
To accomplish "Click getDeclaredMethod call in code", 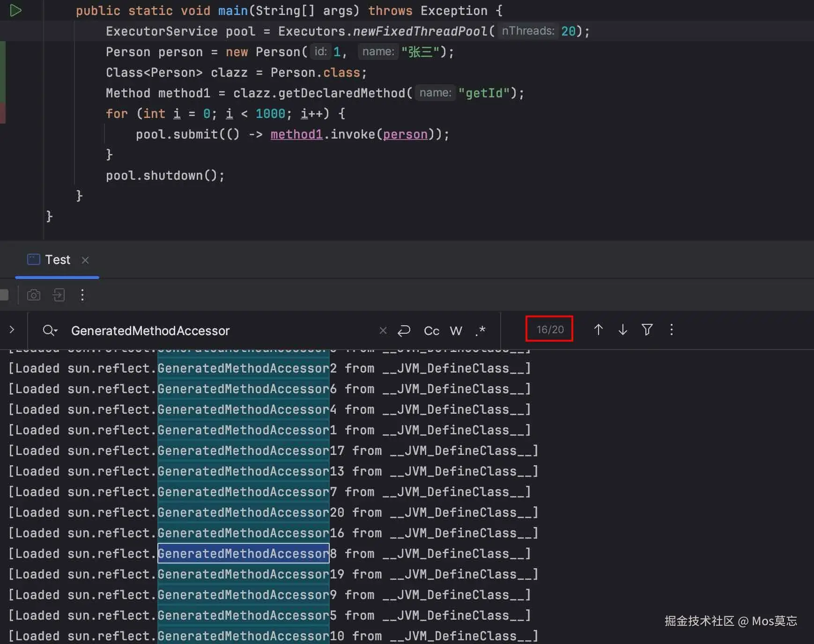I will [x=342, y=93].
